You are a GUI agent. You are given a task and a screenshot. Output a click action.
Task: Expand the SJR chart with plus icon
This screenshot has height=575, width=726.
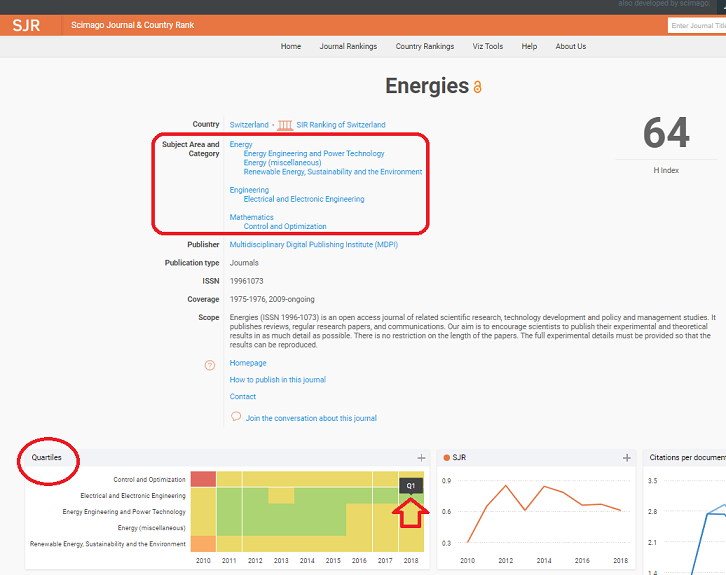[627, 458]
